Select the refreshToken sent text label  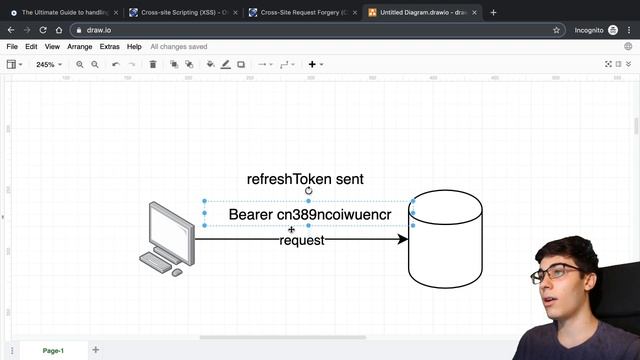(305, 179)
